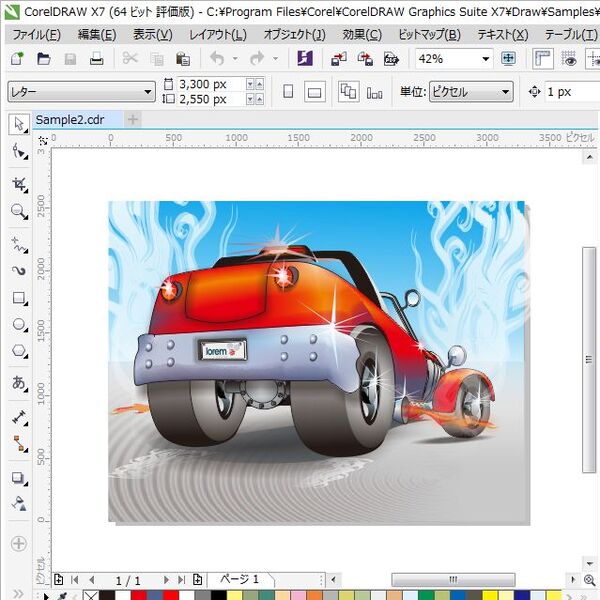Pick the Polygon tool
Screen dimensions: 600x600
coord(18,352)
